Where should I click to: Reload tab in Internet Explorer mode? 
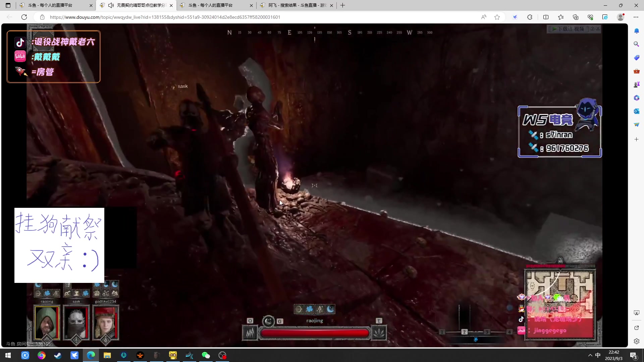point(605,17)
